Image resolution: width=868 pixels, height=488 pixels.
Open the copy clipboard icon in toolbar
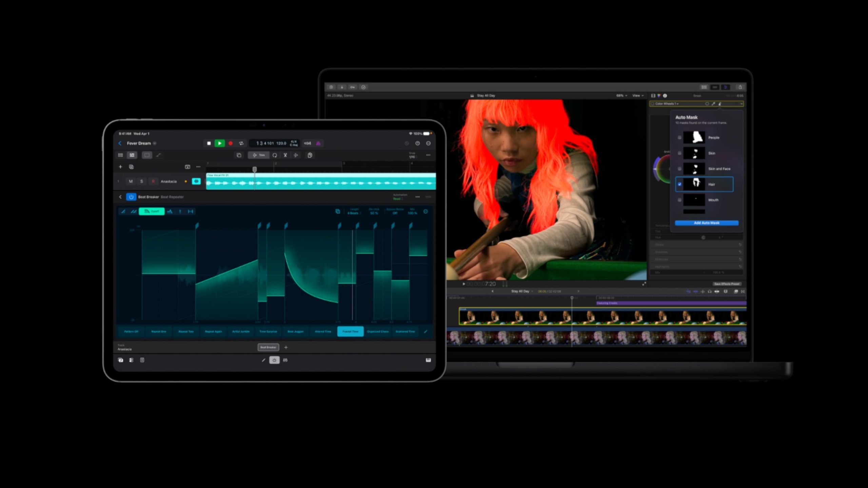click(x=310, y=155)
